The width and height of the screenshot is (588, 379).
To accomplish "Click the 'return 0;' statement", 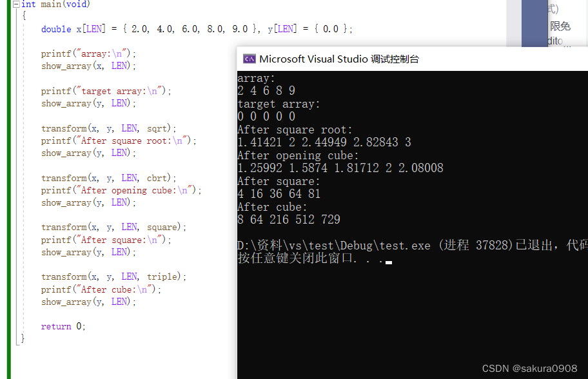I will (x=63, y=327).
